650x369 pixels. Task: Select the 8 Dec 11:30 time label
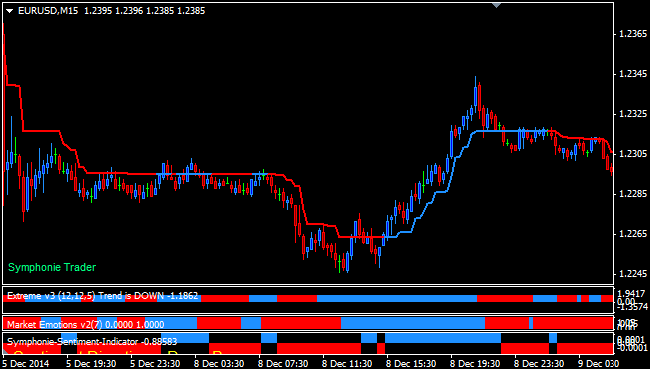coord(347,364)
